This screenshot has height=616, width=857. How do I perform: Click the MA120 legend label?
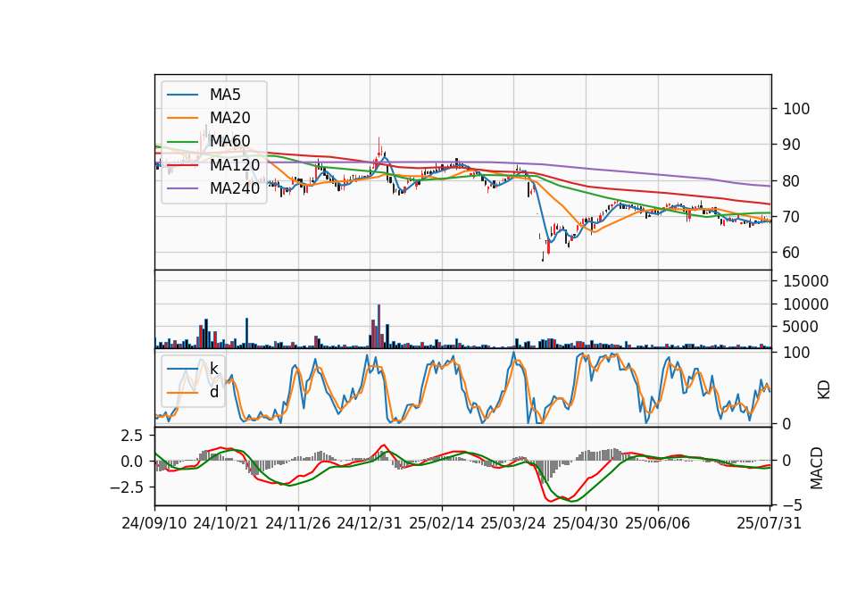pyautogui.click(x=235, y=164)
